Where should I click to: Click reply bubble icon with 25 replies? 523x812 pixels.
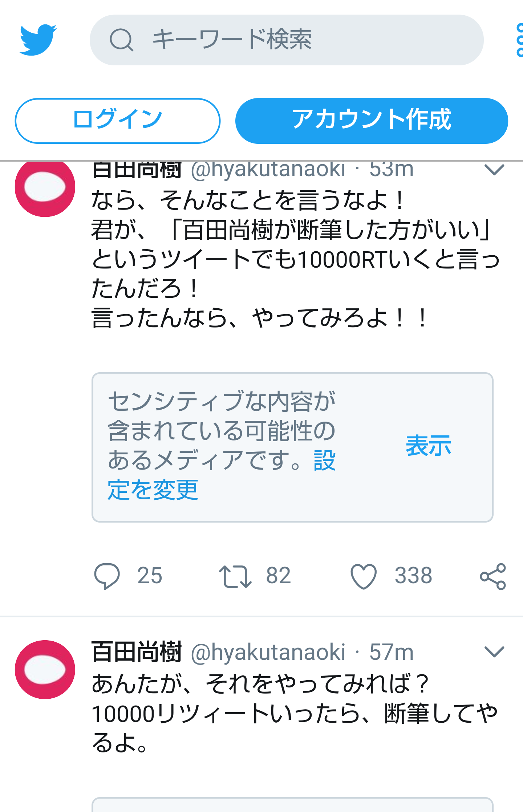pos(107,576)
